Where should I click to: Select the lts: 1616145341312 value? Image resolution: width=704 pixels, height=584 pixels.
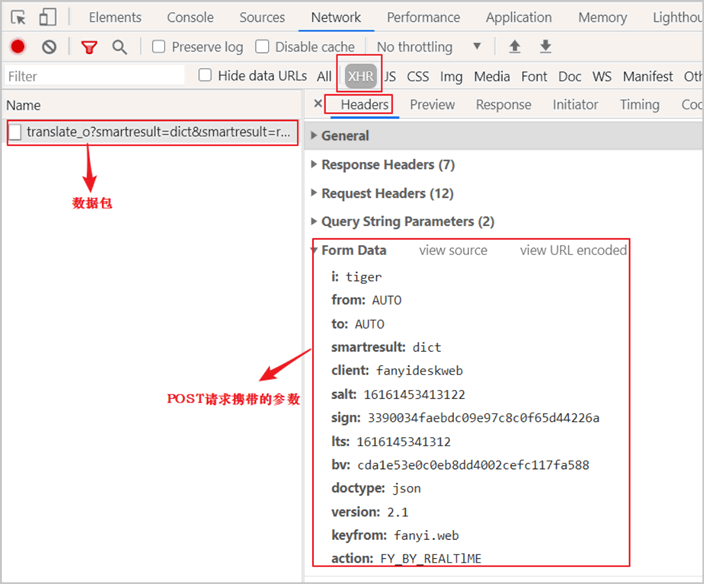click(391, 441)
